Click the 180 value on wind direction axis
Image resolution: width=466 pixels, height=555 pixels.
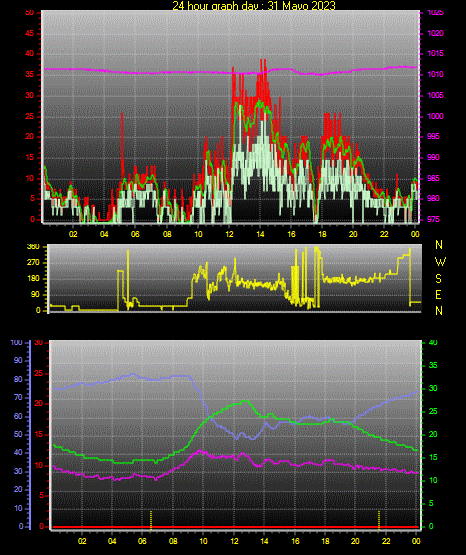(x=33, y=279)
